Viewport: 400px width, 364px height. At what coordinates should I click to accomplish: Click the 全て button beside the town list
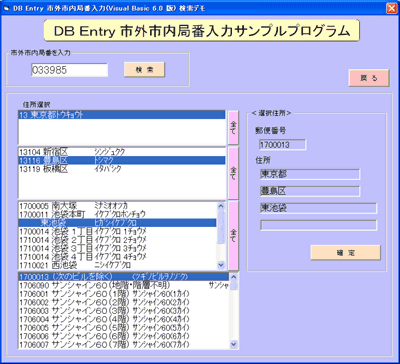coord(233,235)
